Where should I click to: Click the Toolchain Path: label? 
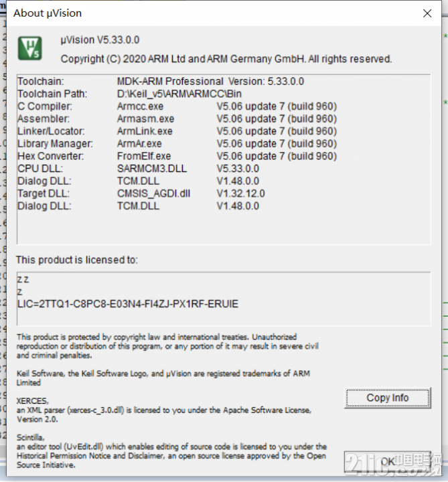(x=52, y=94)
